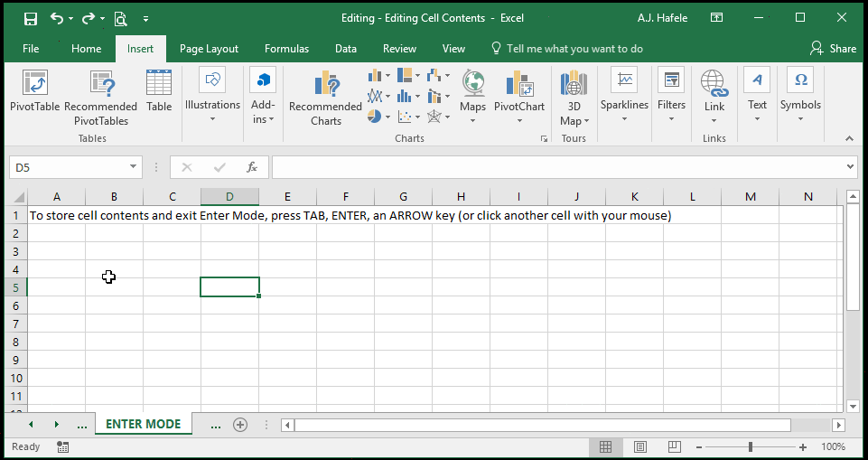Expand the Symbols group
Viewport: 868px width, 460px height.
point(800,95)
